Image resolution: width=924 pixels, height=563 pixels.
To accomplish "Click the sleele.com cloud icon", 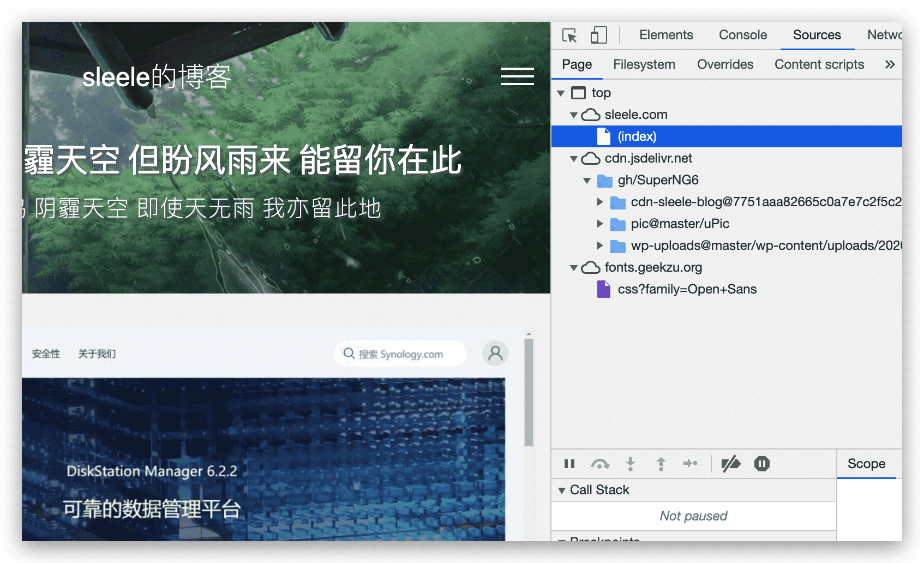I will [x=591, y=115].
